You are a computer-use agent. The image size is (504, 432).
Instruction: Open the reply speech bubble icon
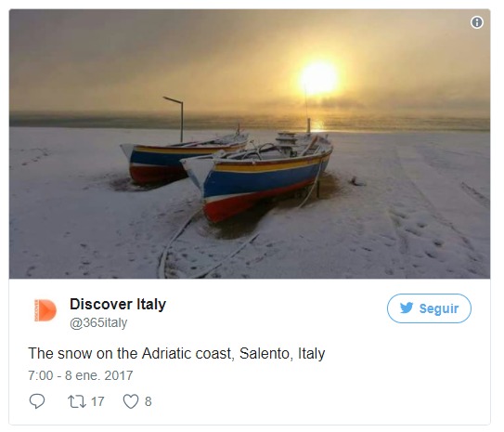point(37,401)
